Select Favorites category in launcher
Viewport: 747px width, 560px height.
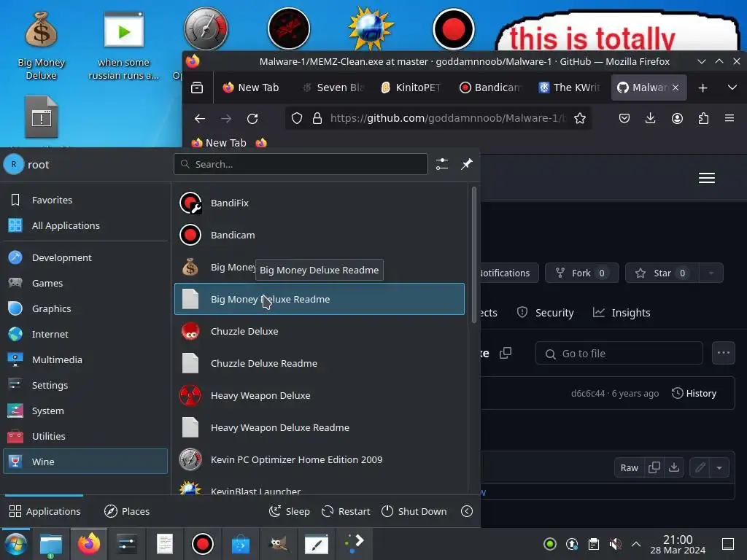tap(85, 200)
